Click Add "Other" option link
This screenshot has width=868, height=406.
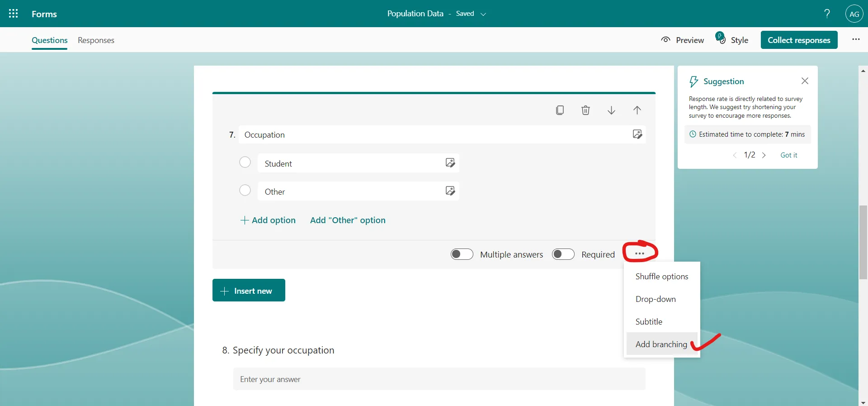(348, 220)
